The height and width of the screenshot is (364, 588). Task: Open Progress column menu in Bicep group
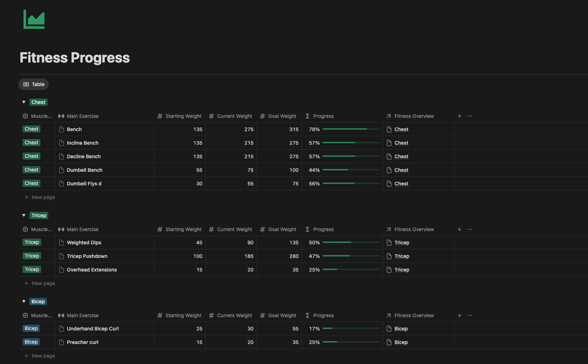319,315
